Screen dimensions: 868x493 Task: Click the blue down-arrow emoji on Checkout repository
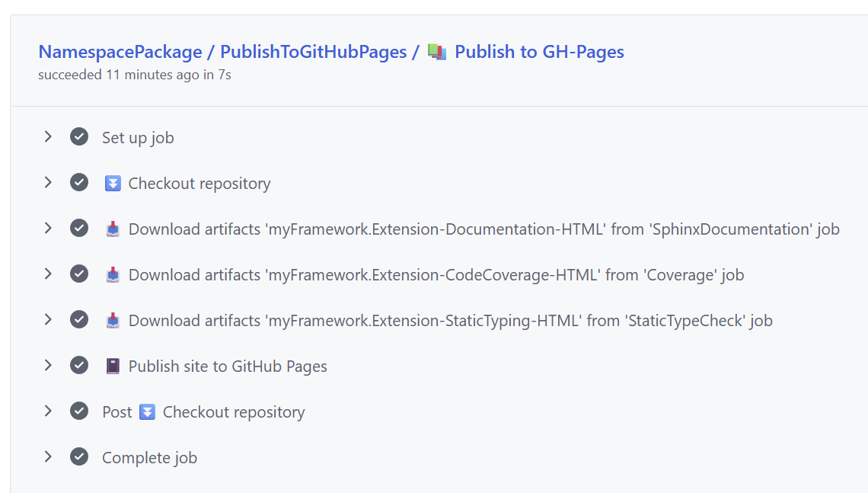click(x=113, y=184)
